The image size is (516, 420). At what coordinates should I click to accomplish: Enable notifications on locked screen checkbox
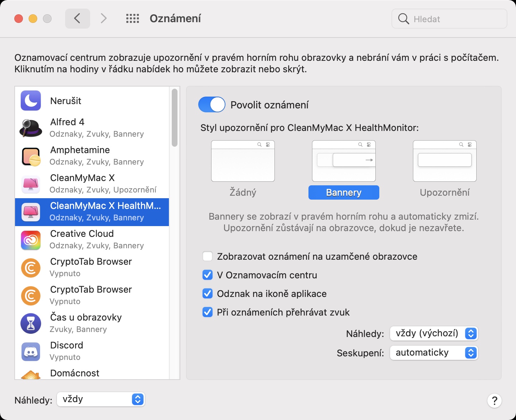click(x=208, y=257)
